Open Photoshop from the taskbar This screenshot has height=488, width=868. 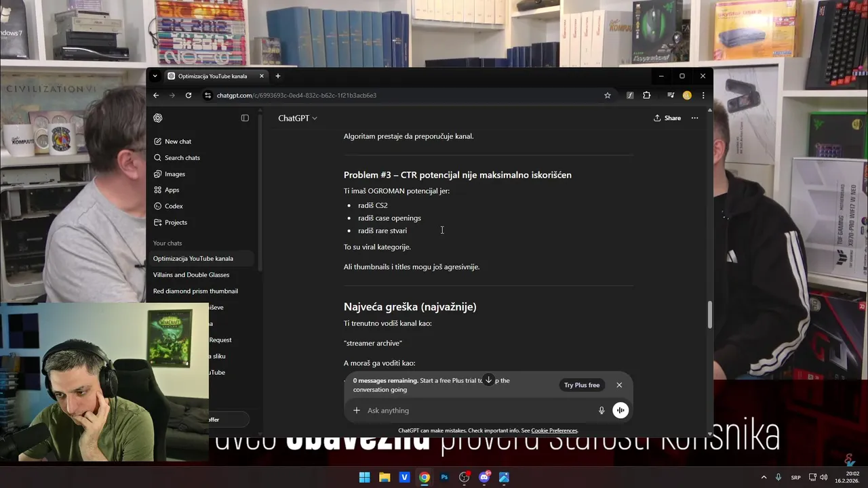444,477
